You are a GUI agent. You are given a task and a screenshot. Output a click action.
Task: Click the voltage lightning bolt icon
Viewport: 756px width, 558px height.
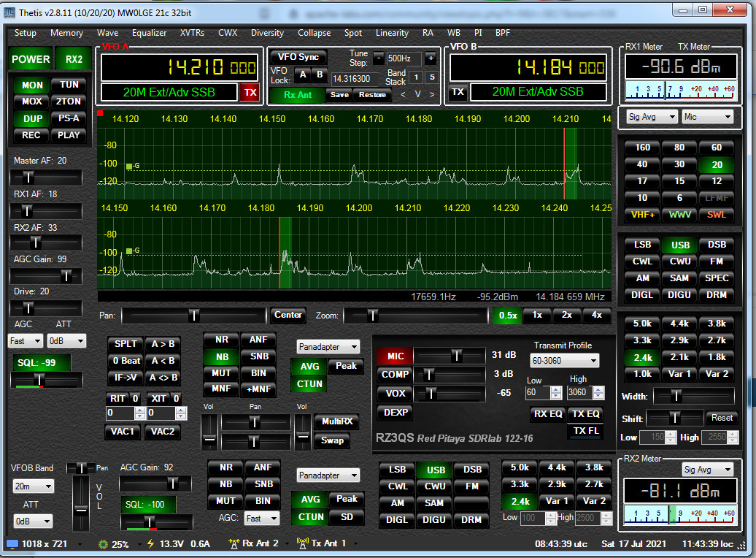coord(150,543)
